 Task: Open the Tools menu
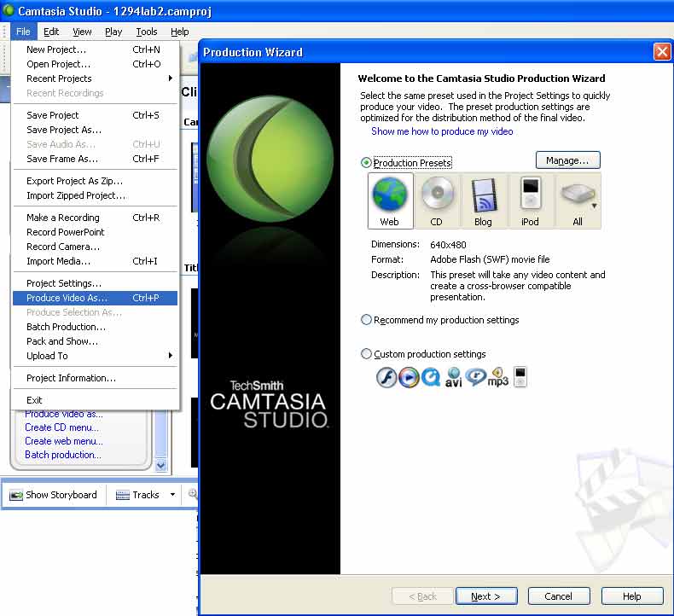(x=147, y=32)
